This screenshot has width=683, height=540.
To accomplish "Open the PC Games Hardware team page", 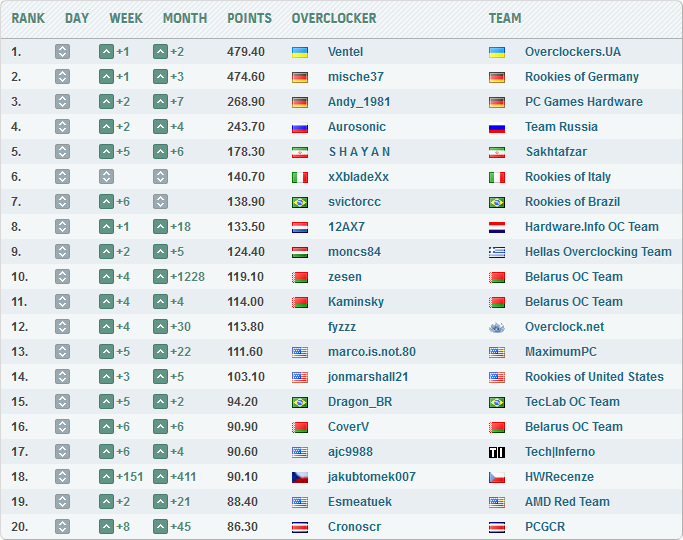I will [583, 102].
